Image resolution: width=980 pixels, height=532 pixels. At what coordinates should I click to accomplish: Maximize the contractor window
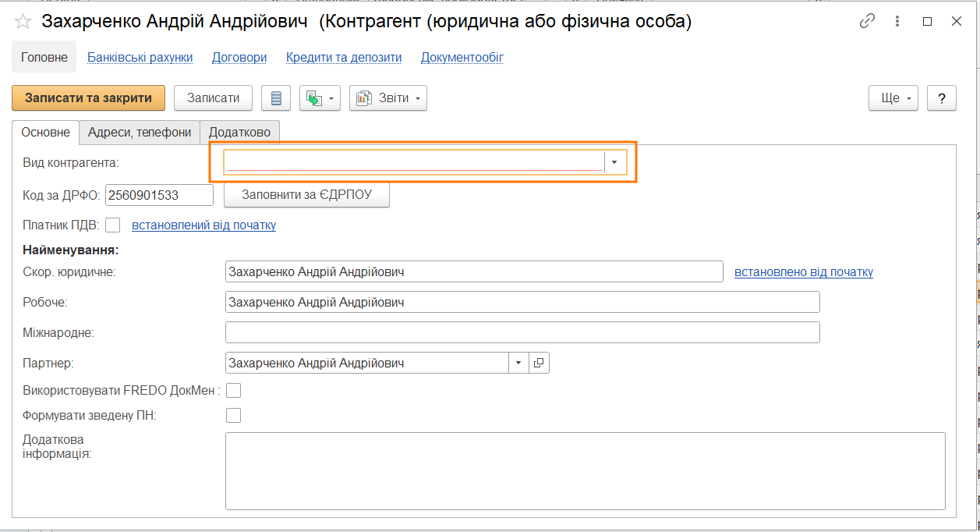927,22
